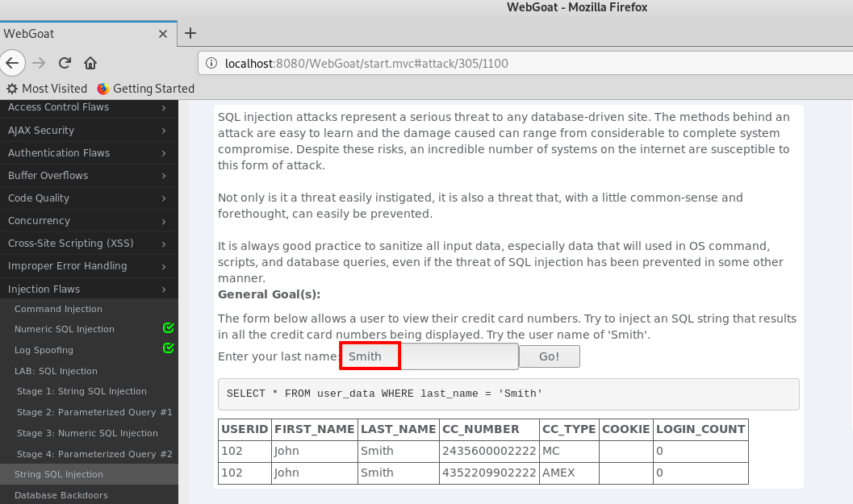853x504 pixels.
Task: Open Log Spoofing lesson
Action: [44, 350]
